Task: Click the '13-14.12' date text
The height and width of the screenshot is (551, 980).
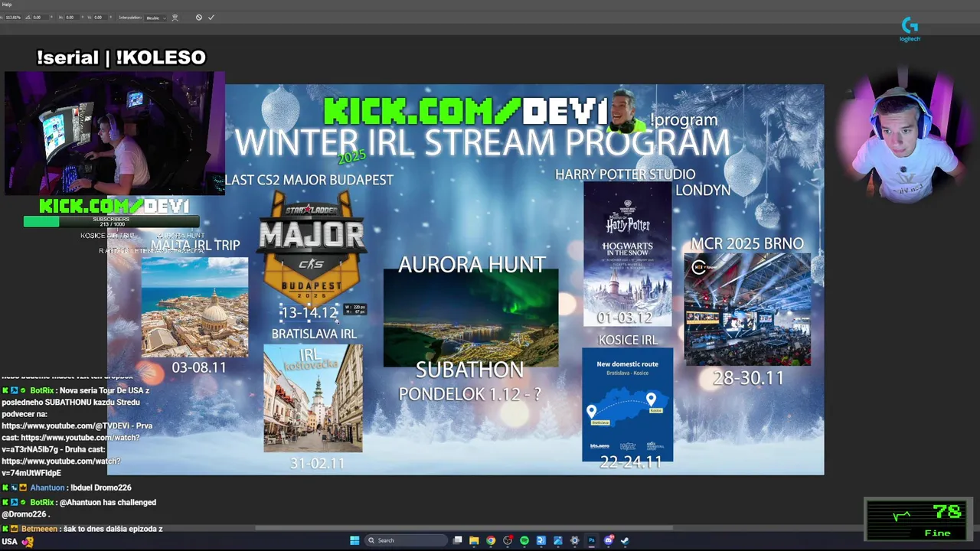Action: coord(309,312)
